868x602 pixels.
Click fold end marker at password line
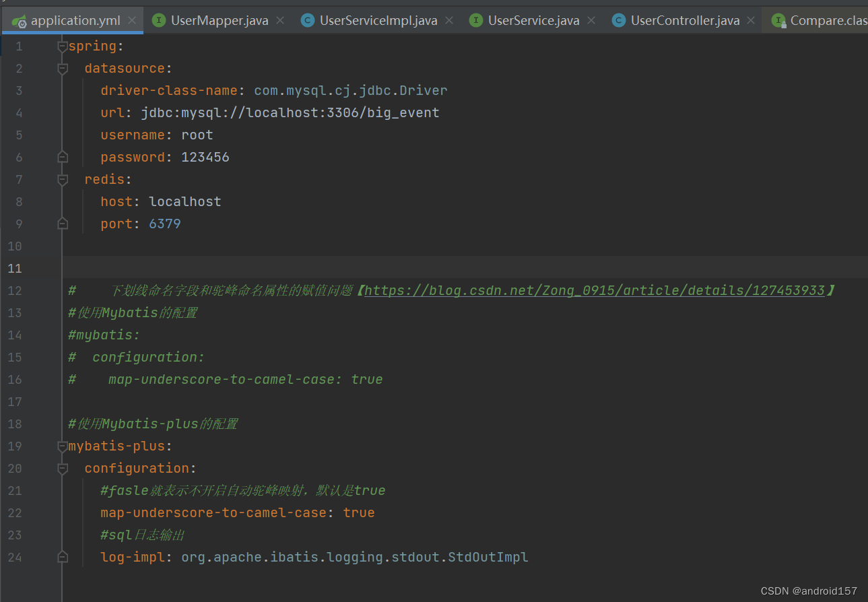(x=63, y=157)
